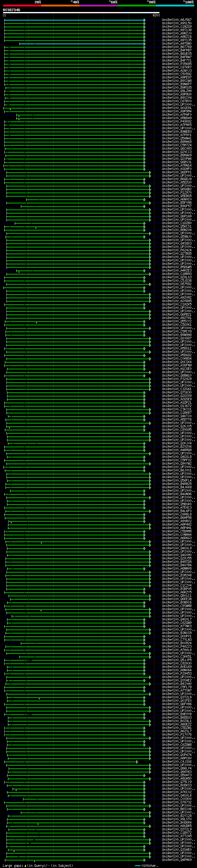Select the UniRef100_B0XM24 hit label
Image resolution: width=197 pixels, height=868 pixels.
pyautogui.click(x=177, y=643)
